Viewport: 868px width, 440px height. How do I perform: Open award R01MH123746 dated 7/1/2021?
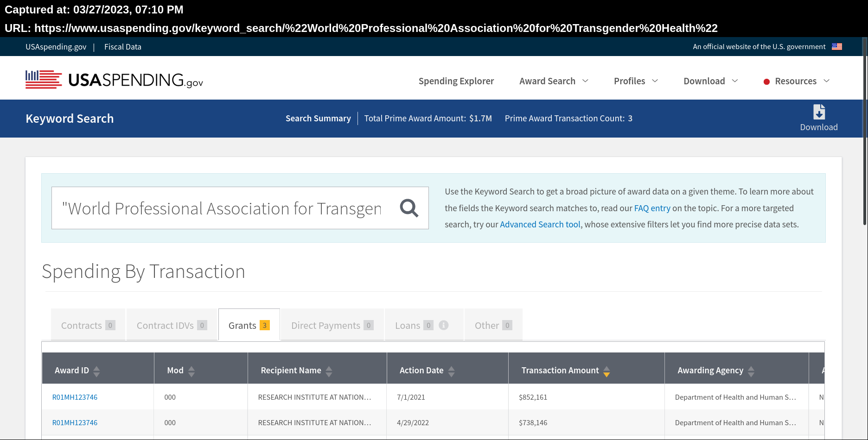pos(75,397)
